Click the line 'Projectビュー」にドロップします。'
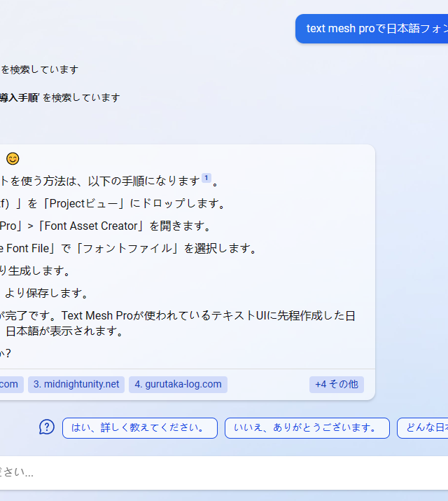The height and width of the screenshot is (501, 448). [x=138, y=203]
